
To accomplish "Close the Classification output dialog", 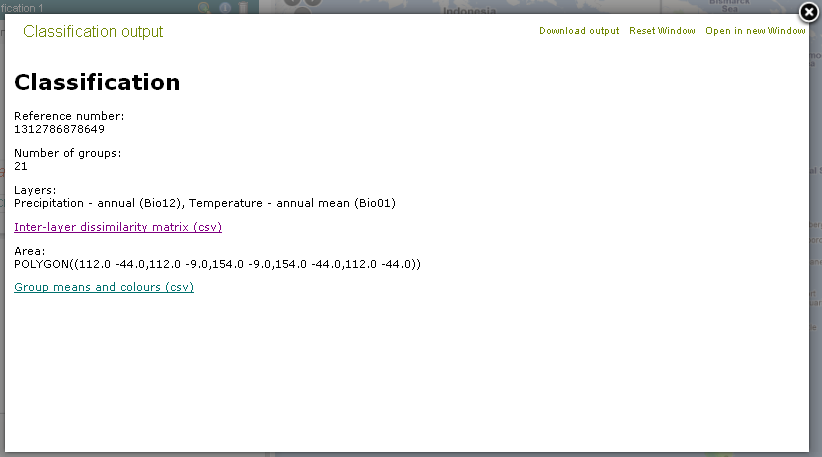I will 809,12.
